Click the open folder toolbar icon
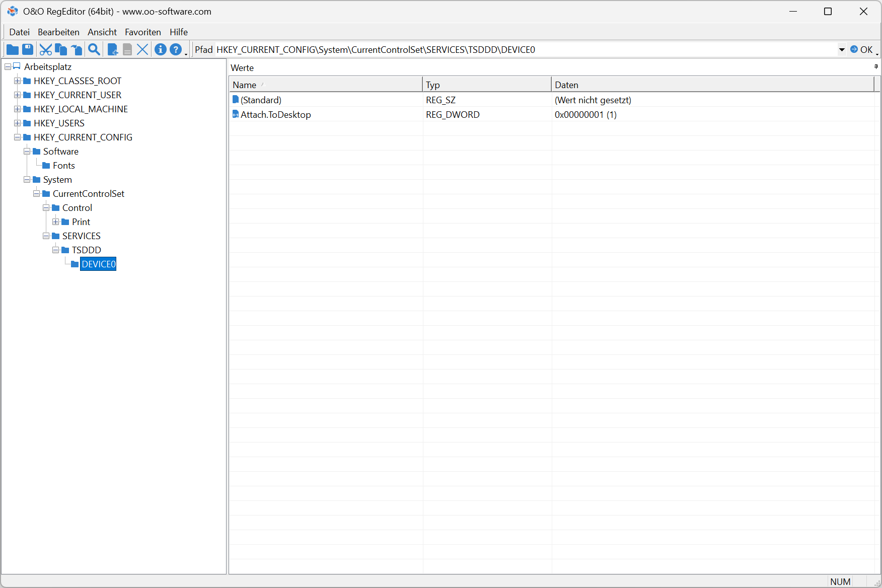 point(13,49)
